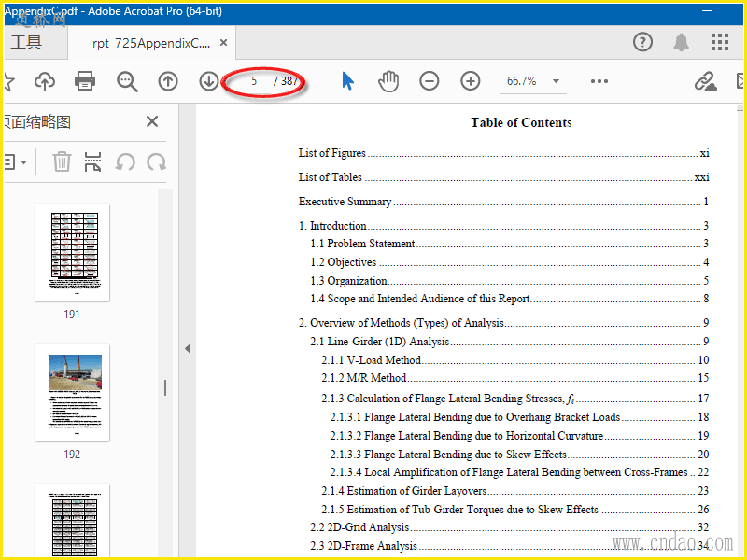This screenshot has height=560, width=747.
Task: Collapse the navigation pane with the arrow
Action: [x=188, y=348]
